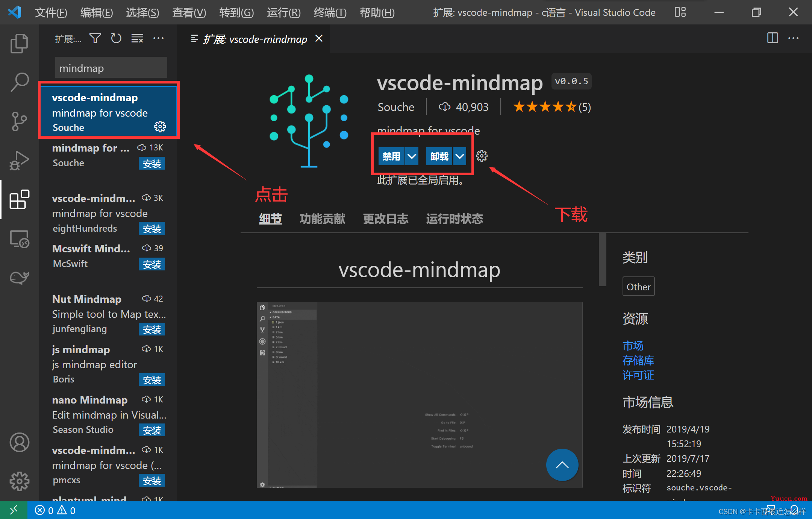Click the mindmap extensions search box
The image size is (812, 519).
click(x=111, y=68)
